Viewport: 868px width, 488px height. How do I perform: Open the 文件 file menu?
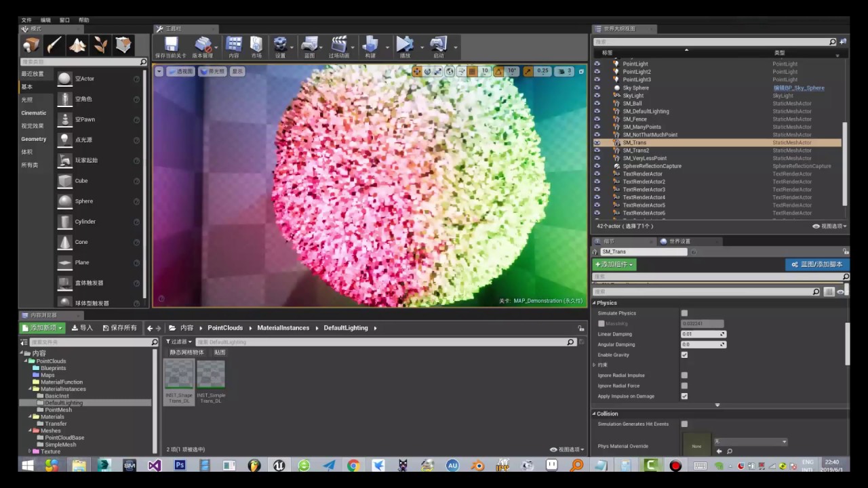click(x=26, y=20)
